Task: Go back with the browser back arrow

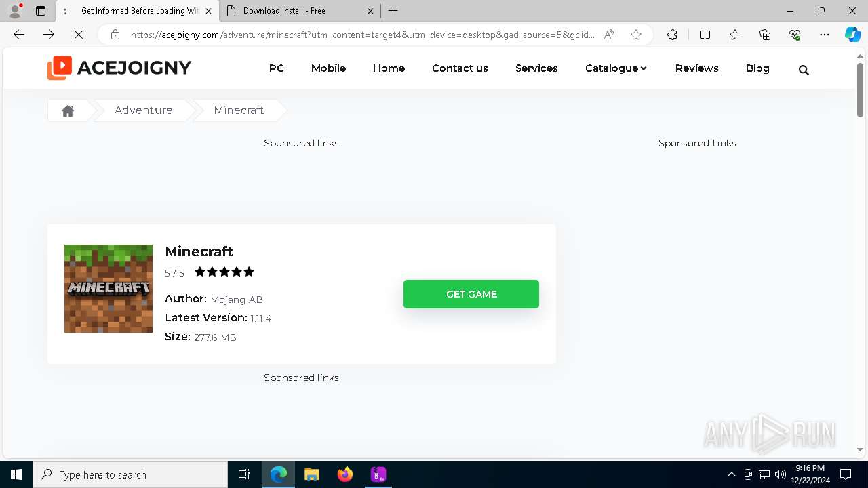Action: (x=19, y=35)
